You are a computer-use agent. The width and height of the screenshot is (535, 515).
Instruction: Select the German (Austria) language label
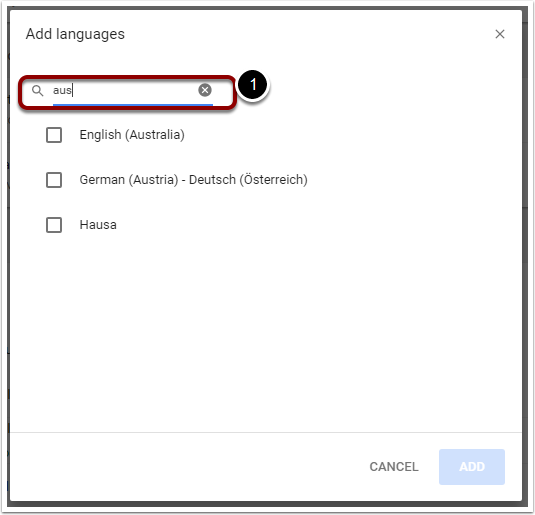(129, 180)
